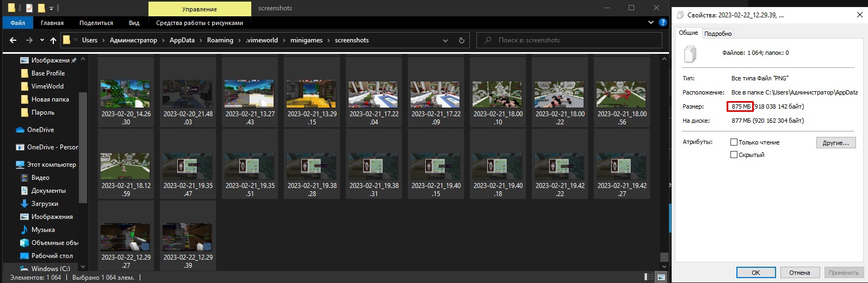The height and width of the screenshot is (283, 868).
Task: Tick the Скрытый attribute checkbox
Action: point(734,155)
